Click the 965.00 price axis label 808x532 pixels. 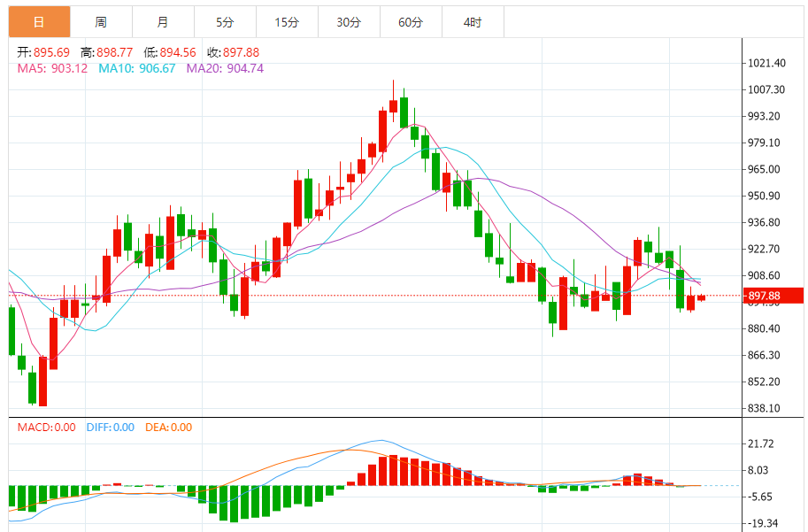[x=765, y=169]
